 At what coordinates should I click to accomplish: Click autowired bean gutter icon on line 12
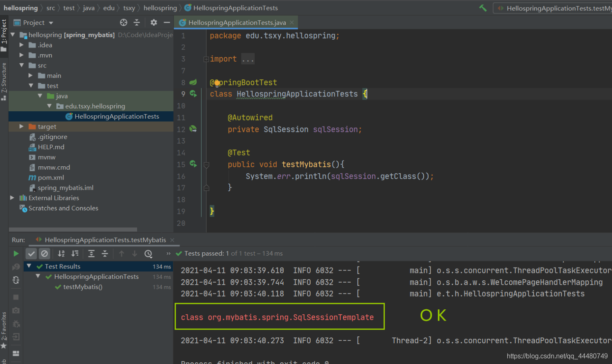pos(193,129)
